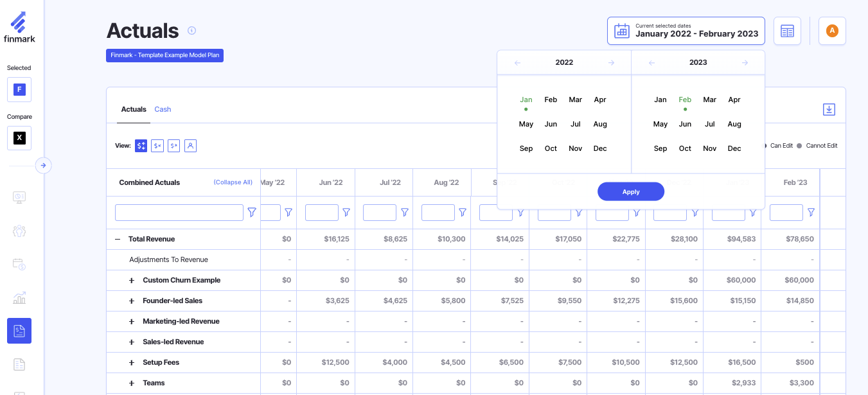The width and height of the screenshot is (868, 395).
Task: Open the table layout icon beside date selector
Action: click(787, 31)
